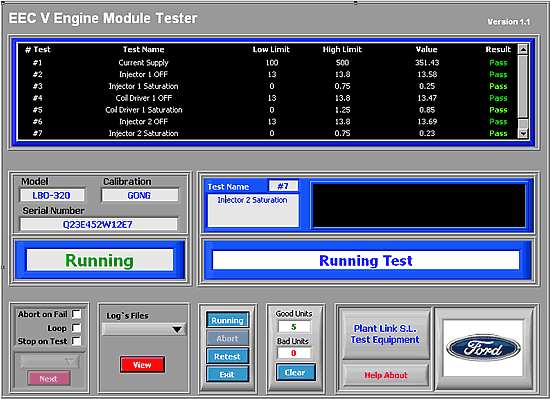Click the red View button
The height and width of the screenshot is (399, 550).
click(142, 365)
